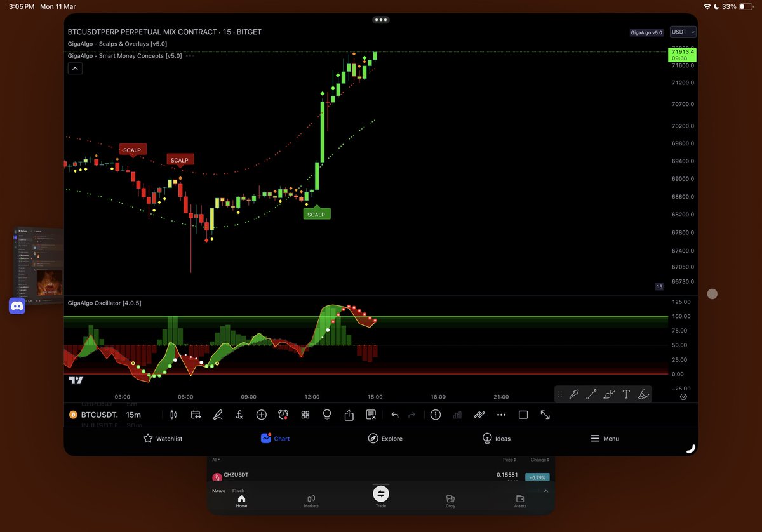Click the greyed bar chart icon
This screenshot has width=762, height=532.
tap(457, 415)
